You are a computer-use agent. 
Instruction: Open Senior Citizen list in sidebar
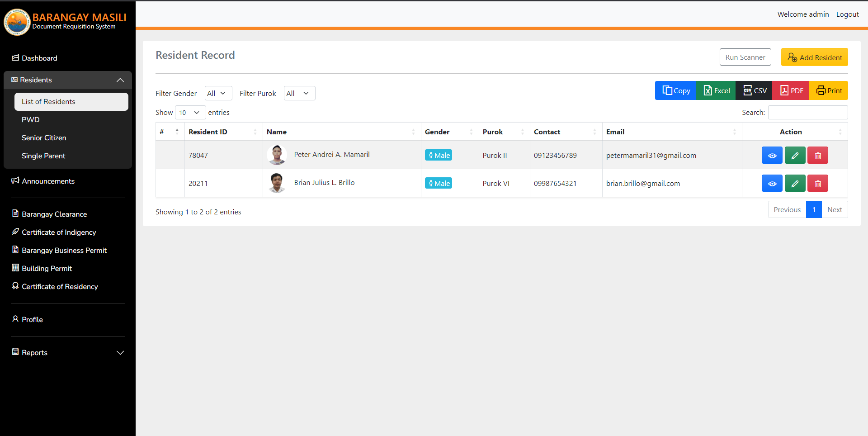point(44,138)
